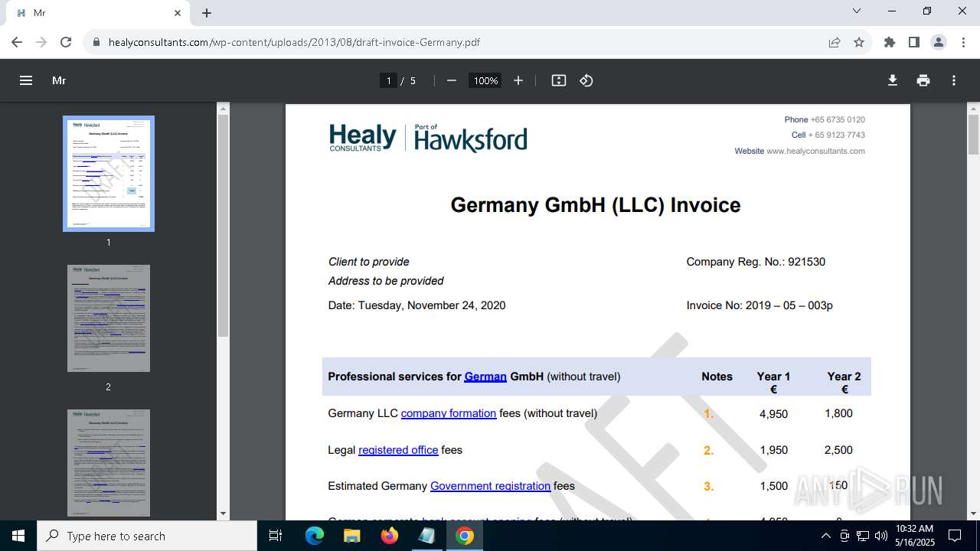Follow the Government registration link

coord(490,486)
